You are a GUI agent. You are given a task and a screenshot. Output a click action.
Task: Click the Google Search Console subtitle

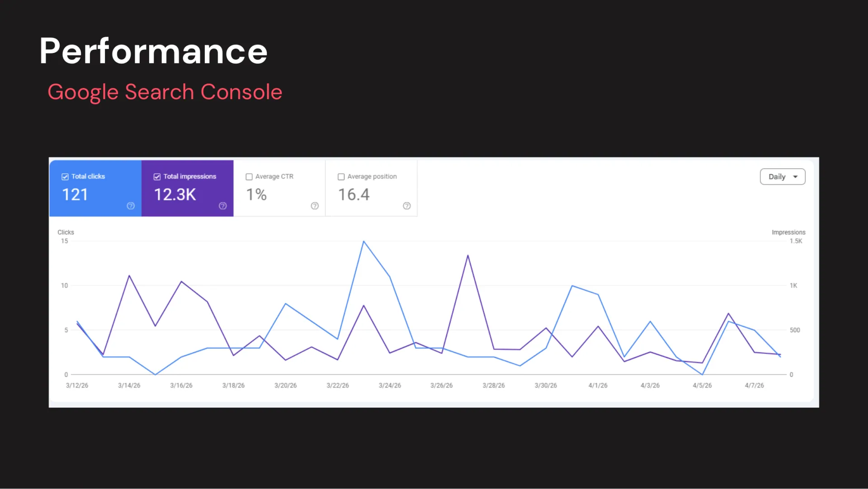pos(165,92)
